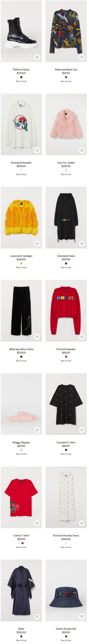The image size is (89, 644).
Task: Heart the pink Shaggy Slippers
Action: pyautogui.click(x=37, y=430)
